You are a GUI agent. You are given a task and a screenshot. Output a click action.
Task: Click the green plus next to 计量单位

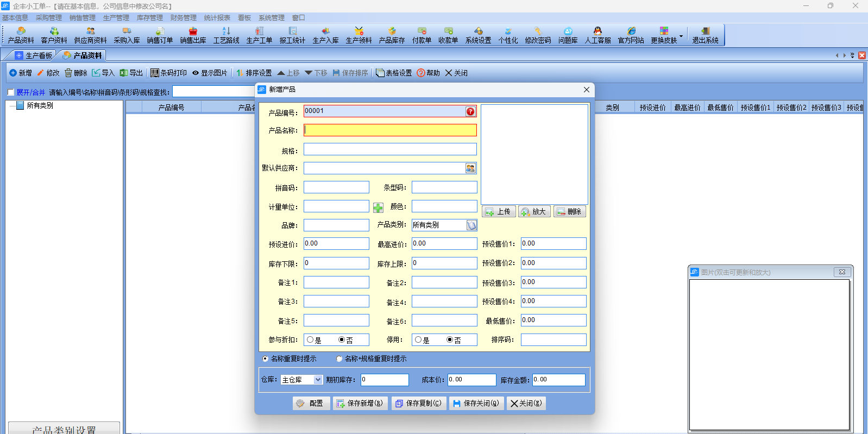378,207
